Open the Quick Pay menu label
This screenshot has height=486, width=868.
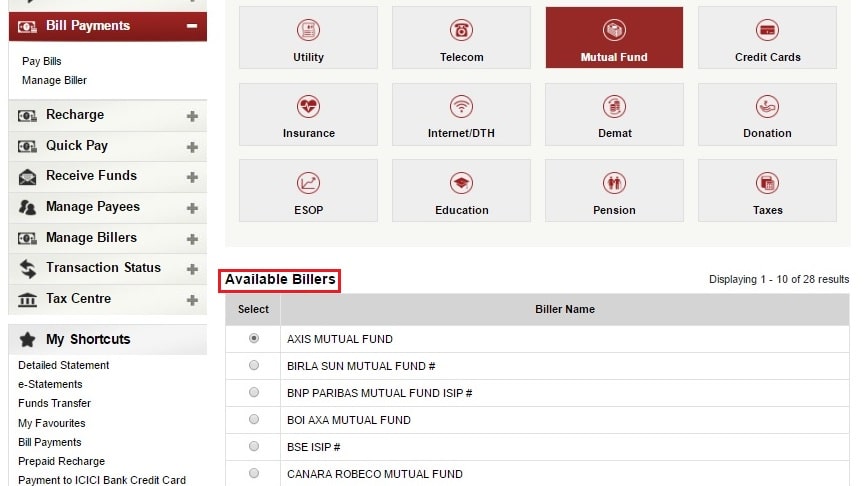coord(77,146)
